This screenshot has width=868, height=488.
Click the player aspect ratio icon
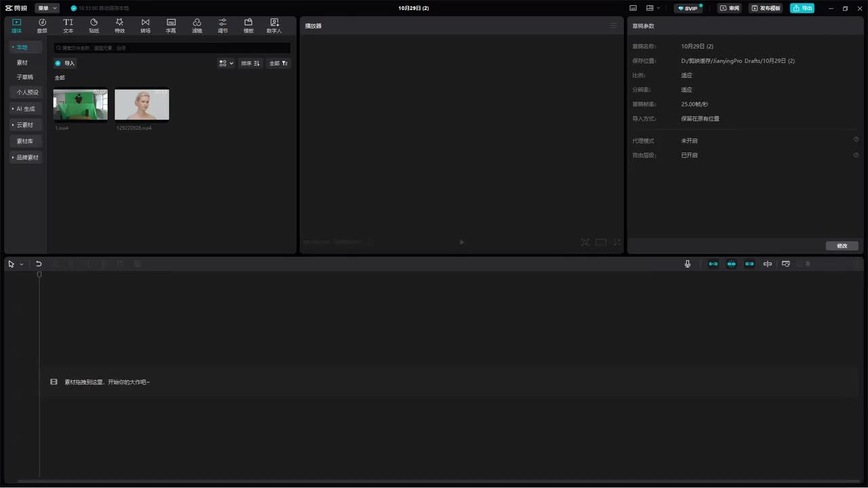601,242
